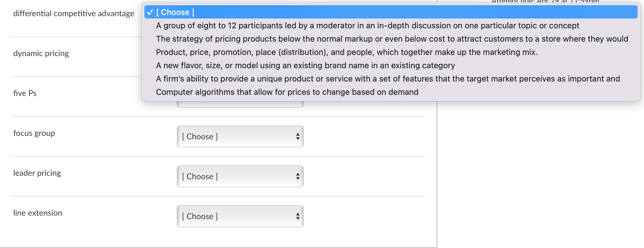
Task: Select the "Computer algorithms" pricing option
Action: (x=287, y=92)
